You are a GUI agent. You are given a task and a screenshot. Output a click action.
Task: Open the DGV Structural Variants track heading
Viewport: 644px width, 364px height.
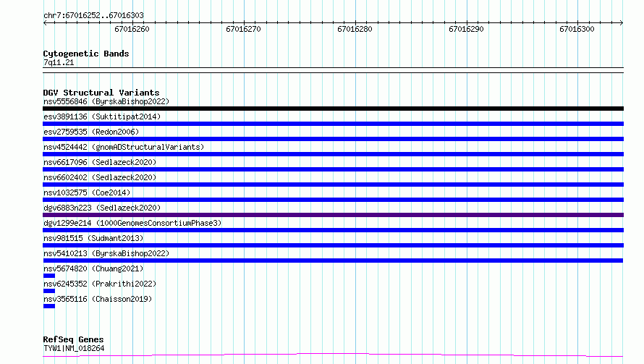101,93
